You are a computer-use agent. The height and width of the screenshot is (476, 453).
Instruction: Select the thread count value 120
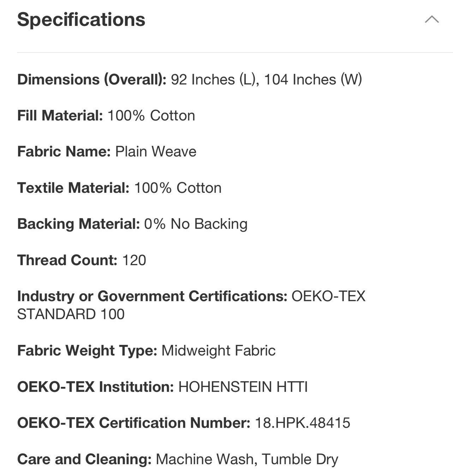pyautogui.click(x=134, y=260)
